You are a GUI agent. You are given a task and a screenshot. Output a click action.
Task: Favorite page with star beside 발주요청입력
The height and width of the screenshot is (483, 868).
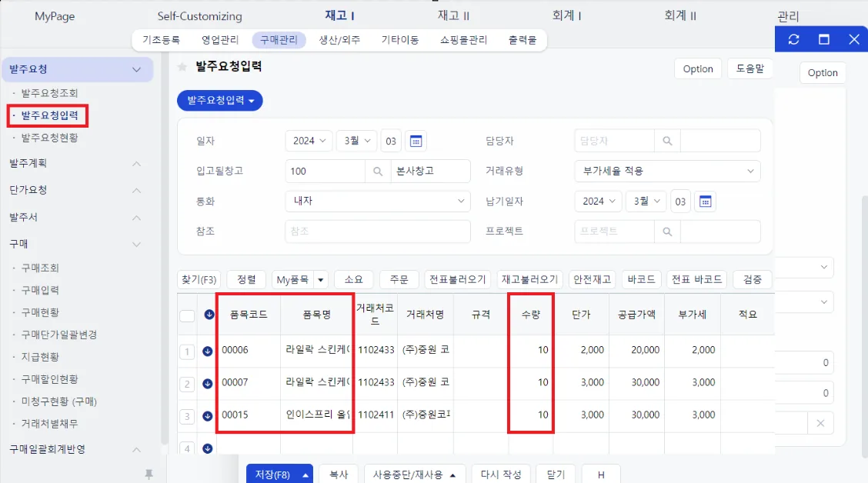coord(182,67)
